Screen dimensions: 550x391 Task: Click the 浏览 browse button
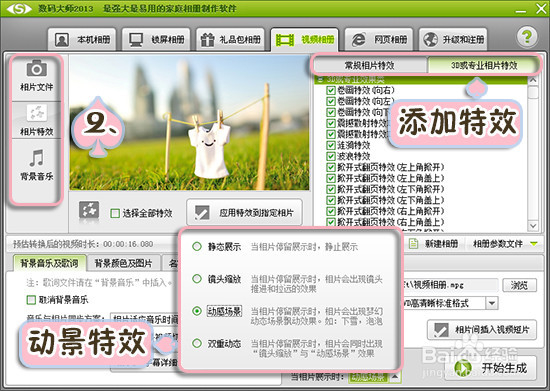coord(519,285)
